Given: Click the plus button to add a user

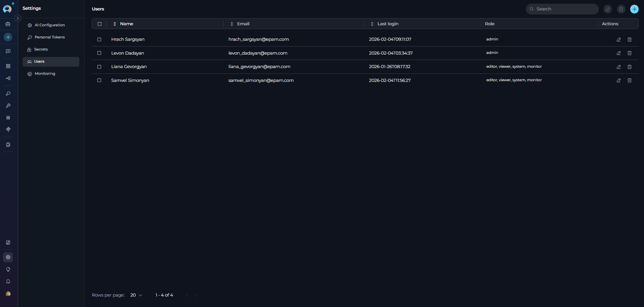Looking at the screenshot, I should pyautogui.click(x=634, y=9).
